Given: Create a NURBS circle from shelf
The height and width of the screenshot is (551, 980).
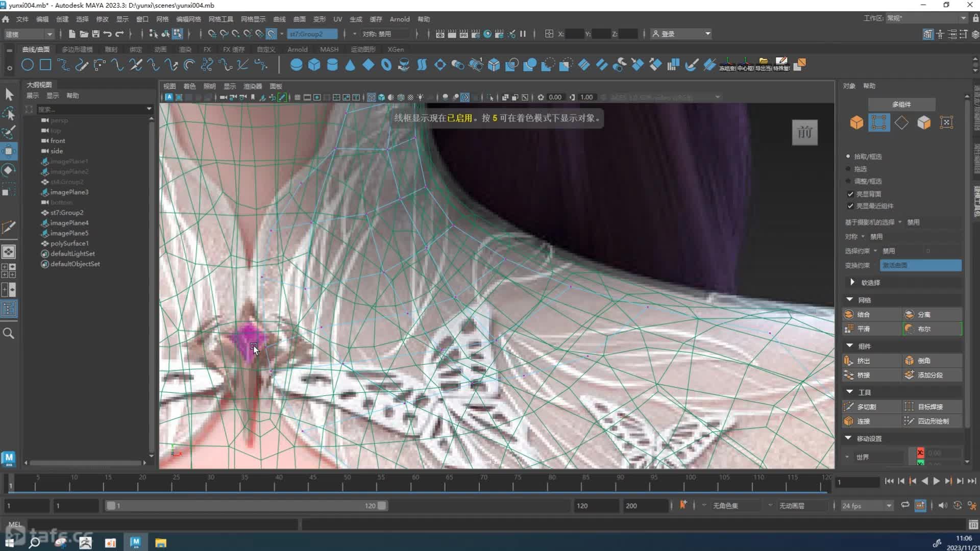Looking at the screenshot, I should tap(28, 65).
